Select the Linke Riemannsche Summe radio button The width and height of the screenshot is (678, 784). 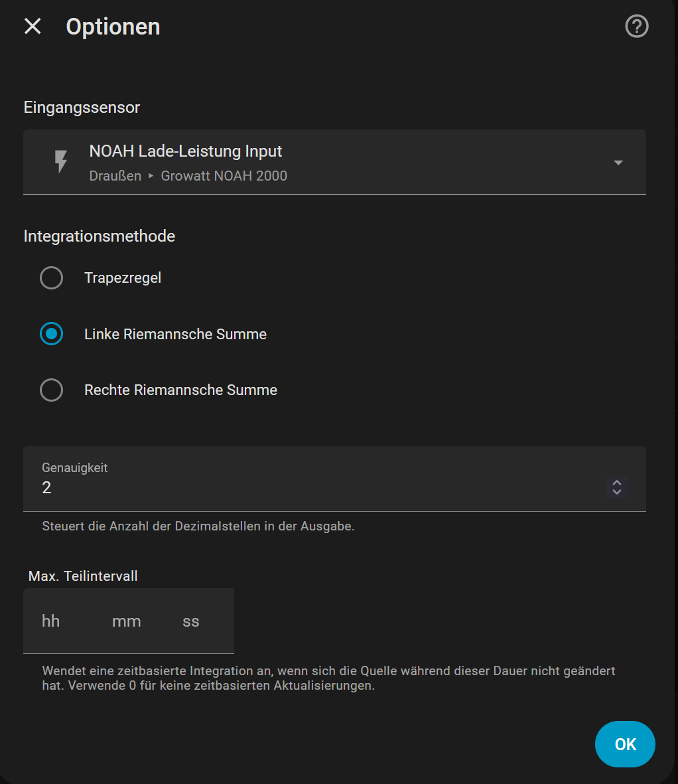[52, 334]
